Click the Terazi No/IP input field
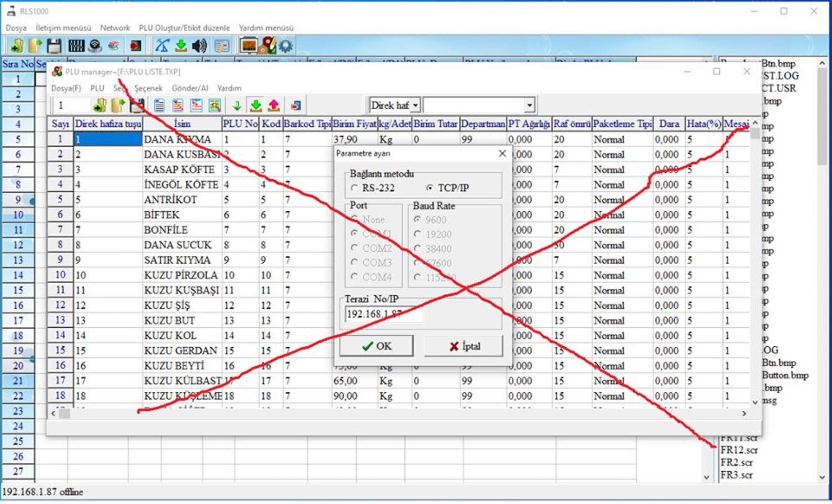832x504 pixels. (384, 314)
